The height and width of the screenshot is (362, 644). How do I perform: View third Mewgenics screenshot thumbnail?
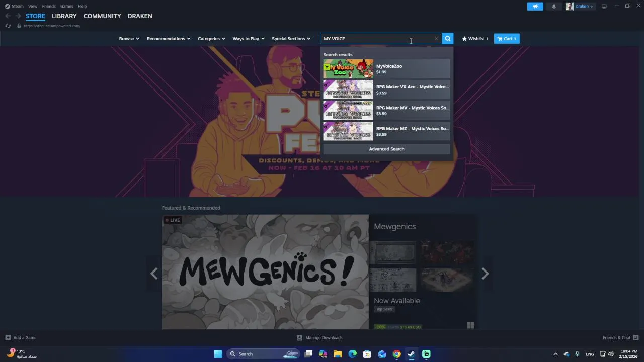coord(393,280)
